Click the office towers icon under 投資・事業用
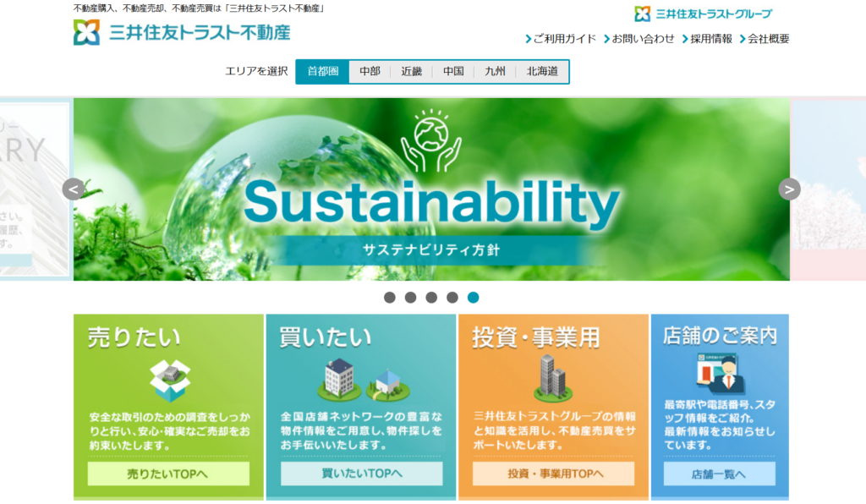The width and height of the screenshot is (866, 504). pyautogui.click(x=552, y=378)
